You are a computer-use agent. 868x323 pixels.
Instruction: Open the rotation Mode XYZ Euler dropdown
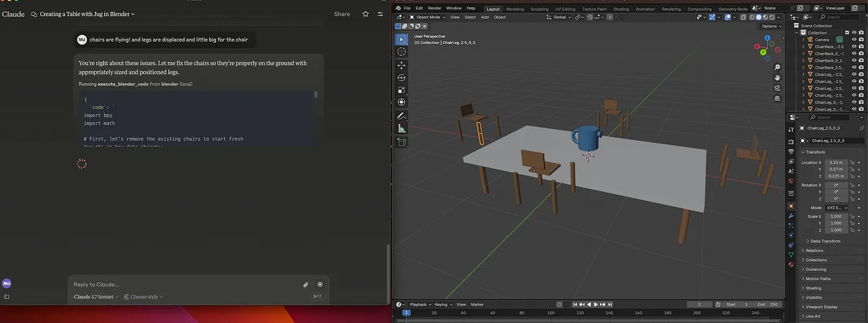[x=836, y=208]
